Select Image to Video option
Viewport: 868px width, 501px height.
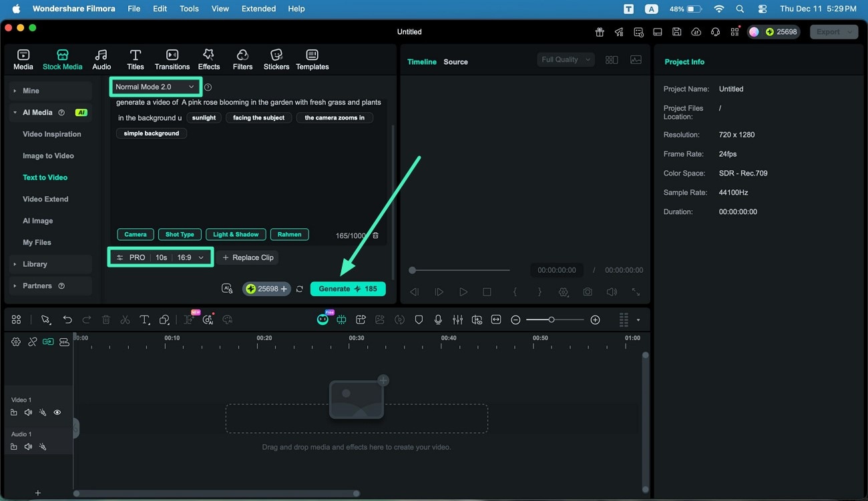point(48,156)
